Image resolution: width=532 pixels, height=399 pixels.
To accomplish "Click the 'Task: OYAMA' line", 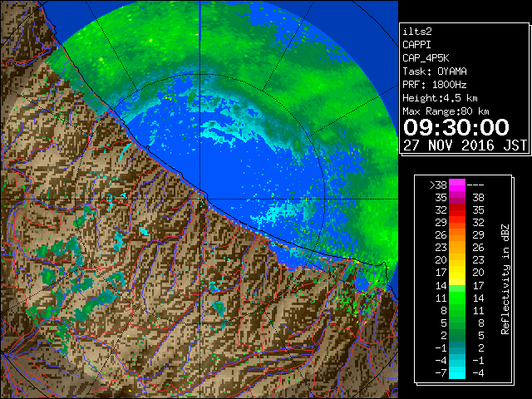I will (435, 71).
